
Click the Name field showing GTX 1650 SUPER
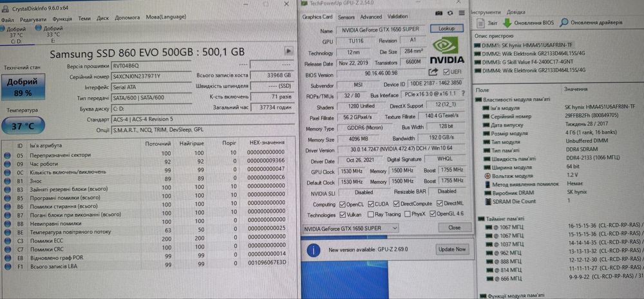(381, 30)
